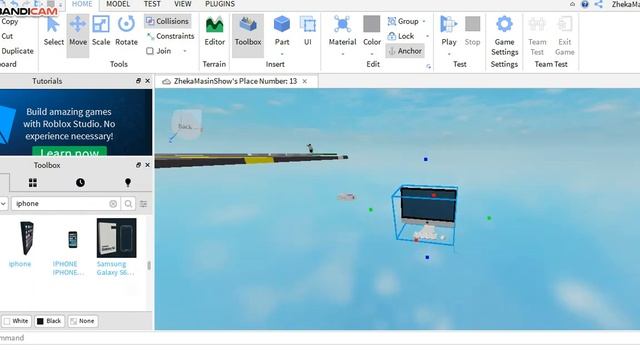Insert a new Part
Image resolution: width=640 pixels, height=360 pixels.
click(x=282, y=31)
